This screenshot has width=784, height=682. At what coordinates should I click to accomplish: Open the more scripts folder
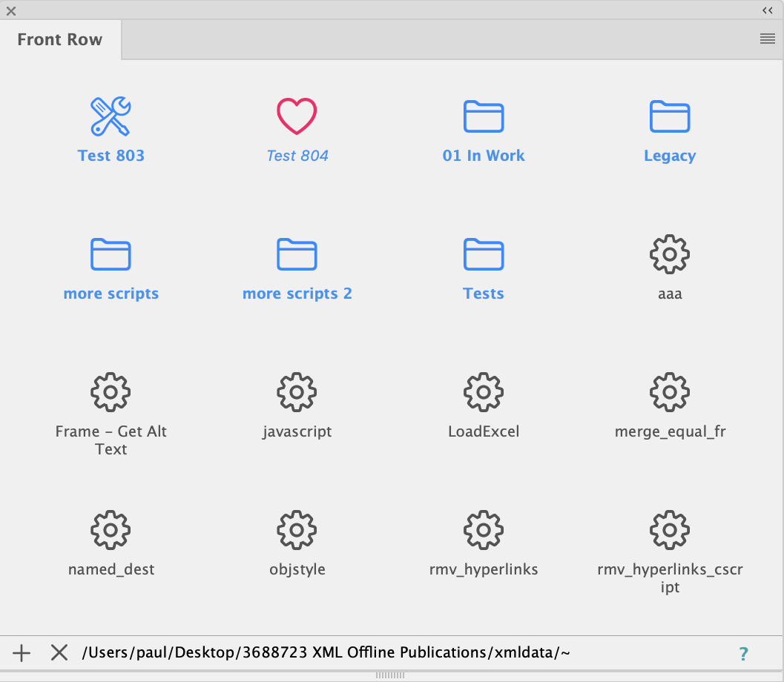pyautogui.click(x=111, y=255)
